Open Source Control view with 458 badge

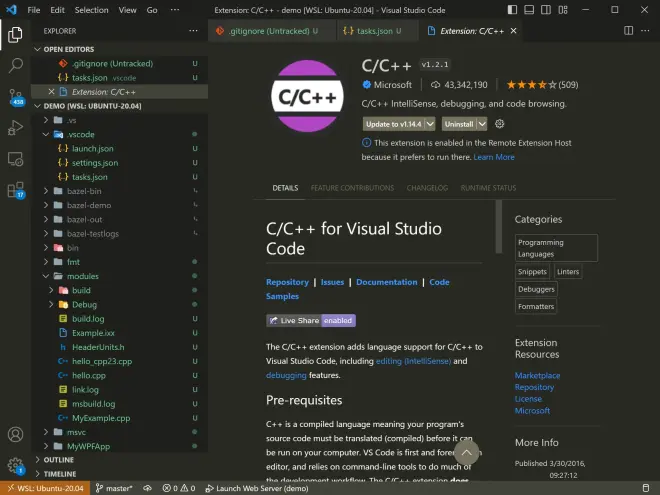point(16,97)
